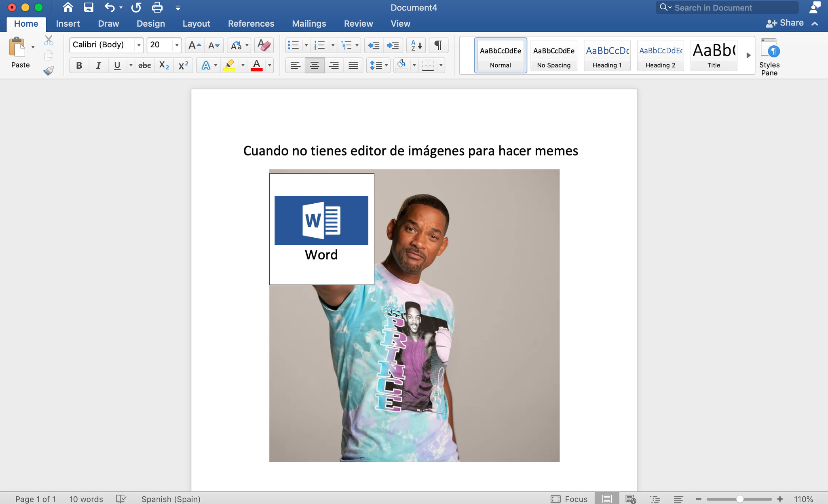Screen dimensions: 828x504
Task: Click the Focus mode button
Action: tap(569, 499)
